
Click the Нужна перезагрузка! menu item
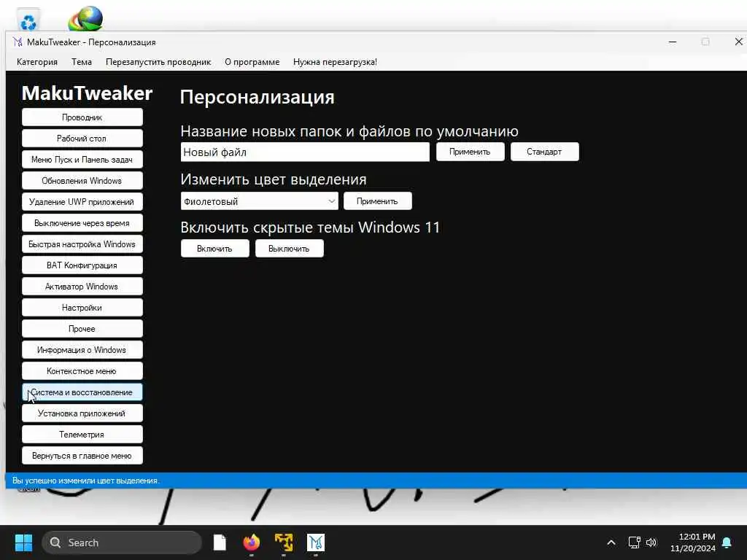(x=335, y=62)
